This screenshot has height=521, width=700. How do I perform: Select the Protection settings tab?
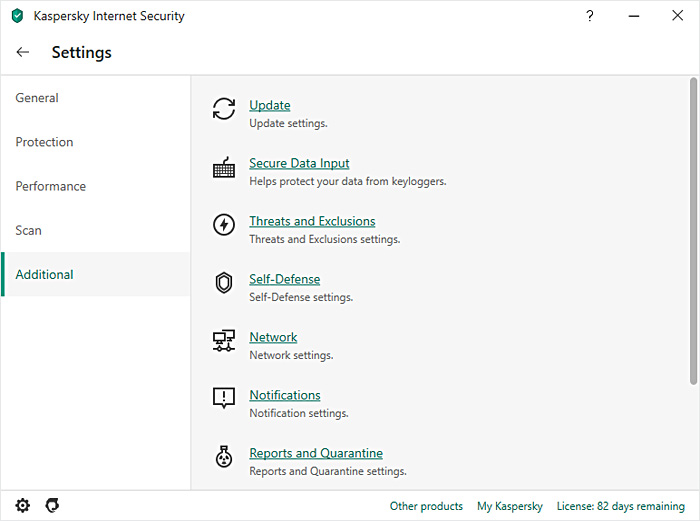pyautogui.click(x=44, y=142)
